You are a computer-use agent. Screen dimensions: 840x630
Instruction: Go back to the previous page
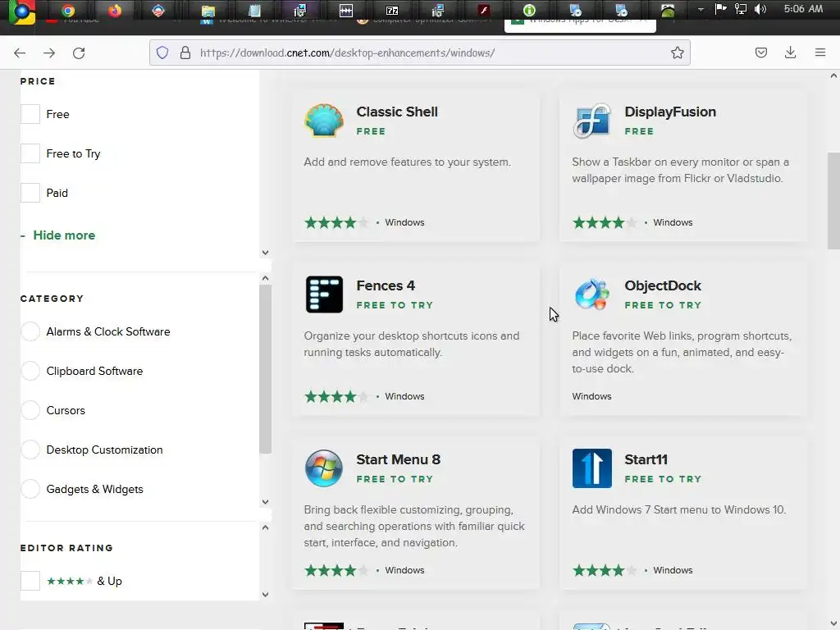coord(20,52)
